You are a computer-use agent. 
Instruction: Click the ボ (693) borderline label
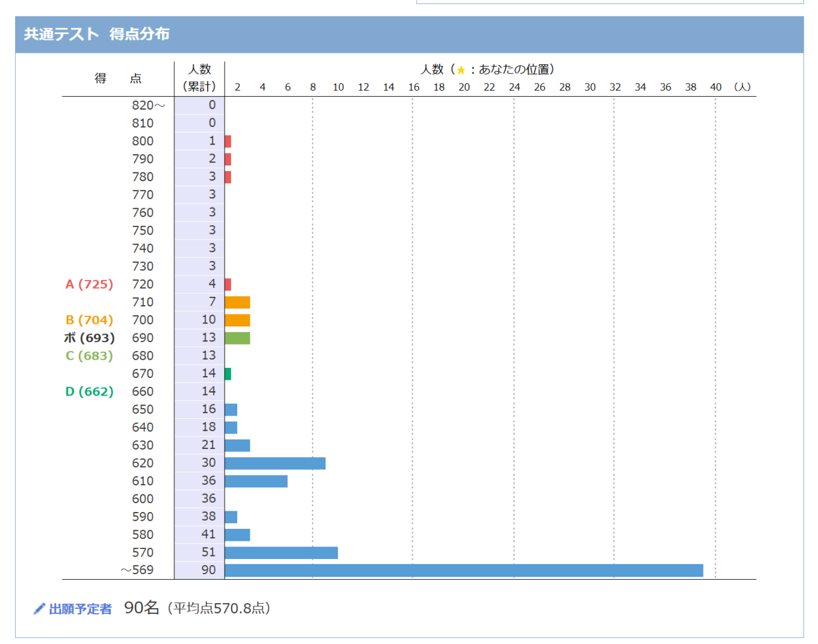(x=89, y=338)
